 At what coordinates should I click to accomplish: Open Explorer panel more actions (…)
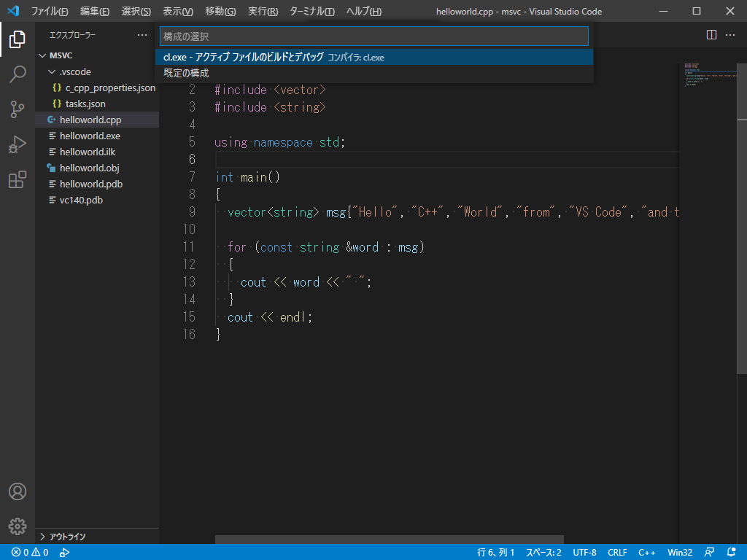[x=142, y=35]
